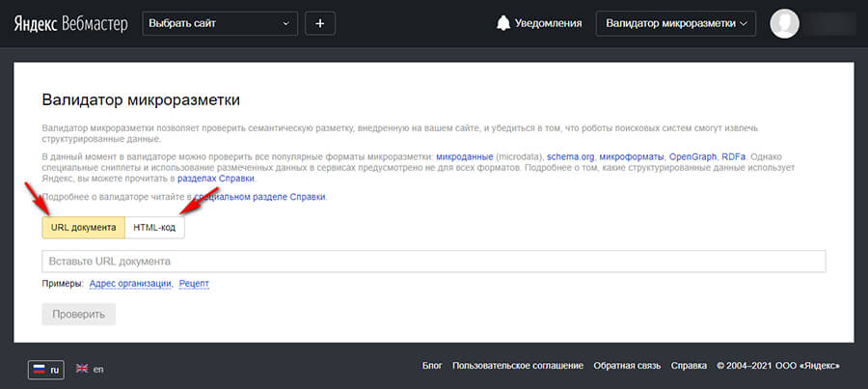Click the user avatar picture
This screenshot has width=868, height=389.
tap(785, 23)
